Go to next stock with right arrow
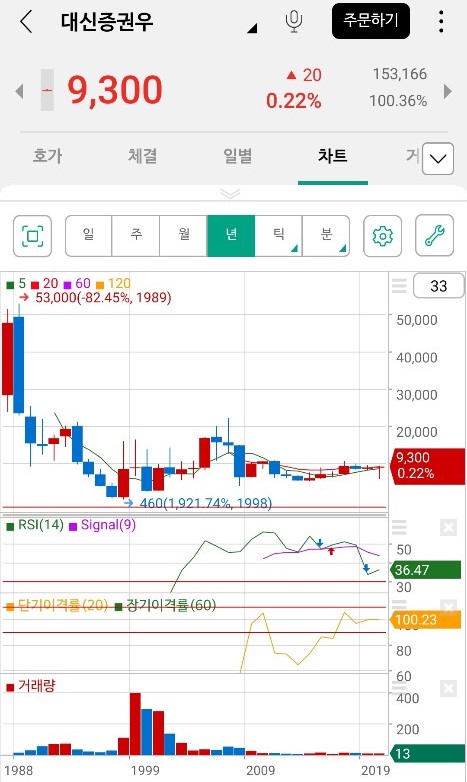 point(448,91)
